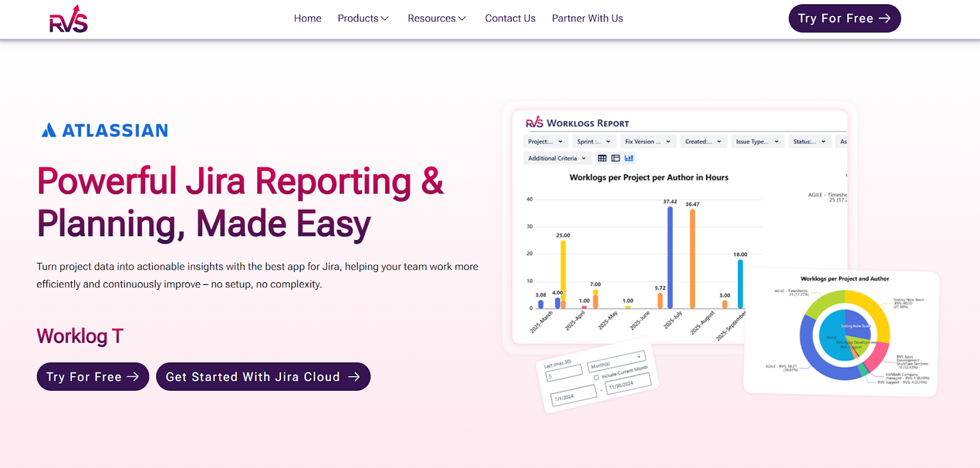
Task: Click the RVS logo in header
Action: 69,19
